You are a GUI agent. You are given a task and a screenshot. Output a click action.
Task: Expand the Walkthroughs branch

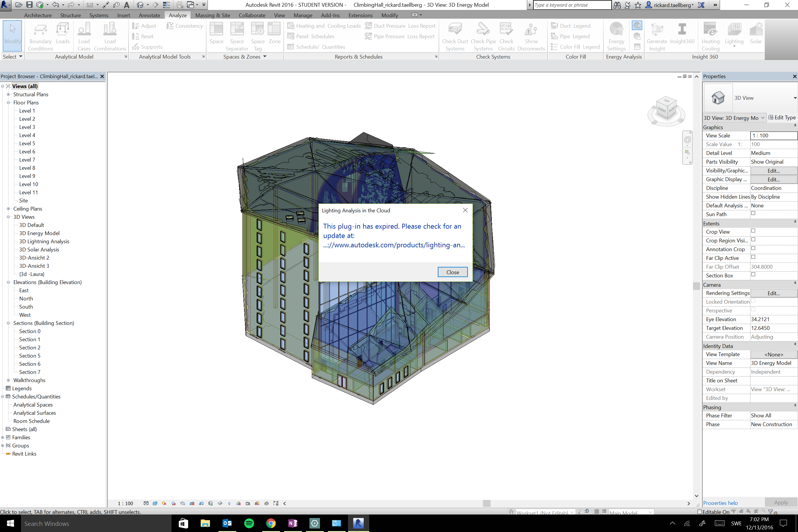pos(8,380)
